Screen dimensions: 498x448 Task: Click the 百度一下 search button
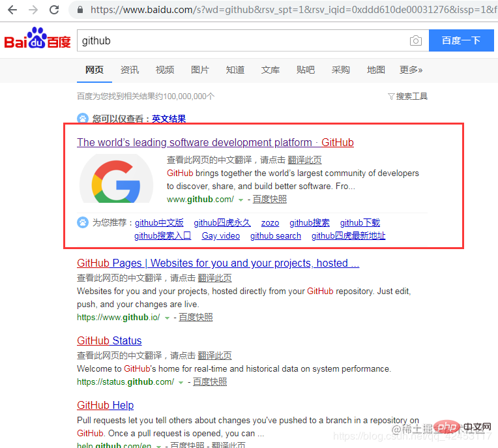coord(461,40)
